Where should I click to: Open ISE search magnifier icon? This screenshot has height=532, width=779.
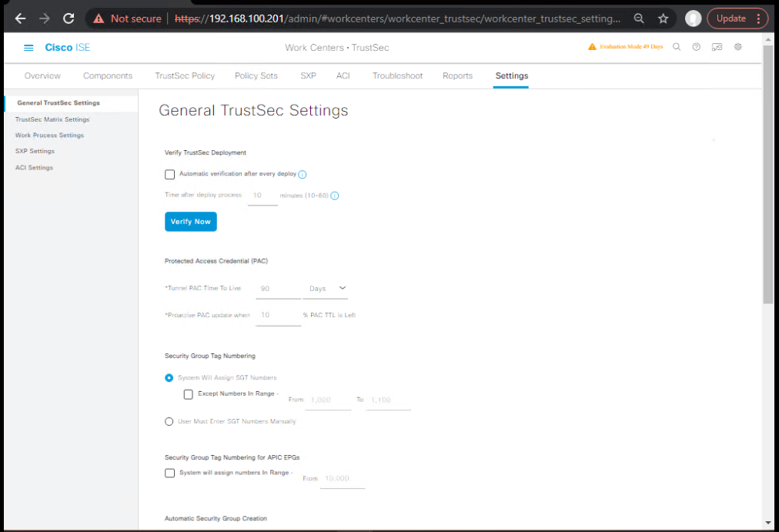coord(677,47)
